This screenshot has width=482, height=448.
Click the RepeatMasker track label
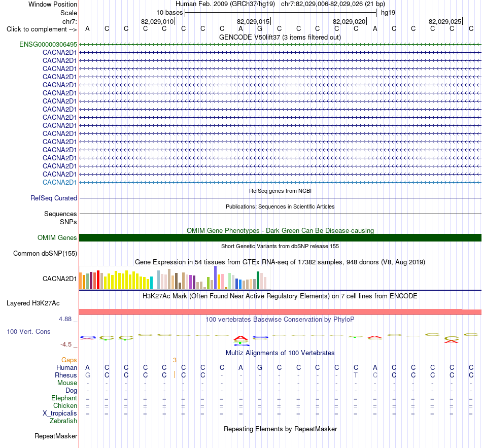coord(56,436)
